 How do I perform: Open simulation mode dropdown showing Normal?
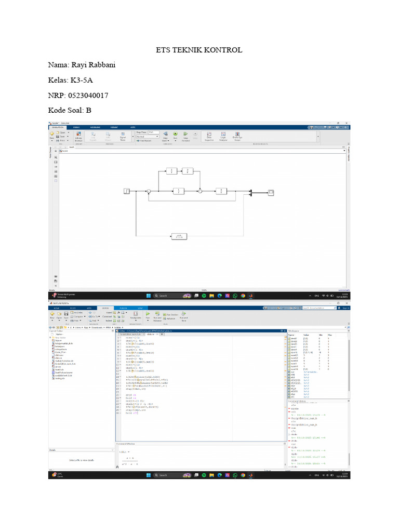click(x=147, y=137)
